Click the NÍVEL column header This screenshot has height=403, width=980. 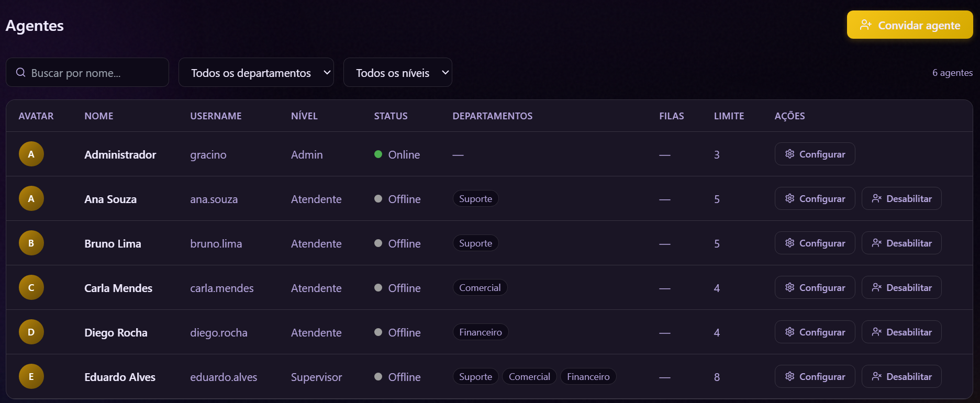click(x=304, y=116)
